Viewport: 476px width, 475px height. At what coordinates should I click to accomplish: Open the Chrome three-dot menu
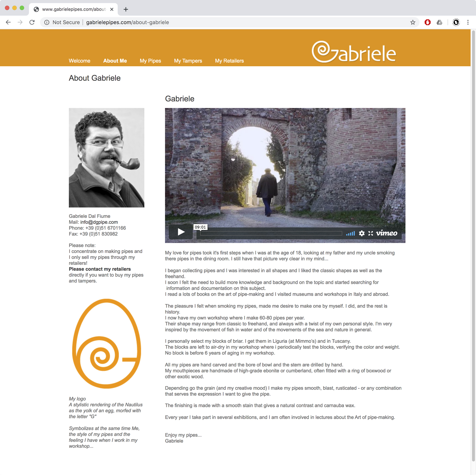468,22
